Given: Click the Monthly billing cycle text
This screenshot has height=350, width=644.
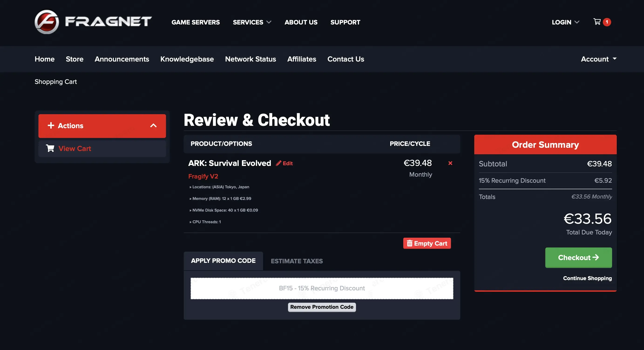Looking at the screenshot, I should pyautogui.click(x=420, y=175).
